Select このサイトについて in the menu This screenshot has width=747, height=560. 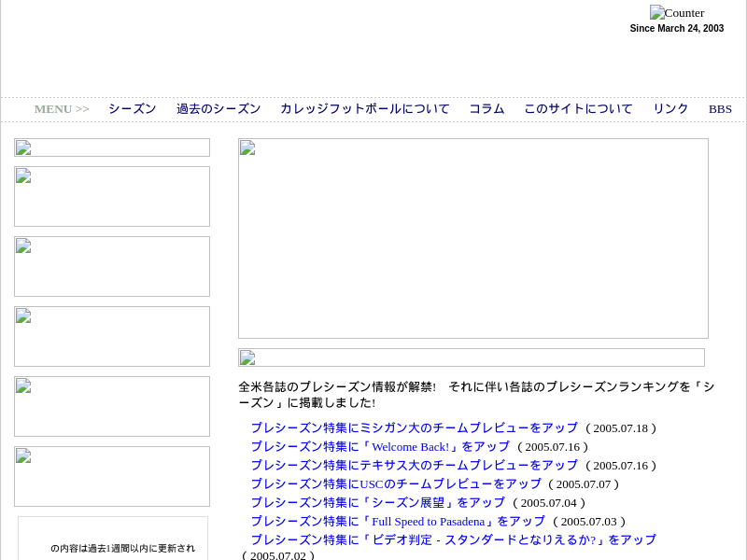[x=578, y=109]
